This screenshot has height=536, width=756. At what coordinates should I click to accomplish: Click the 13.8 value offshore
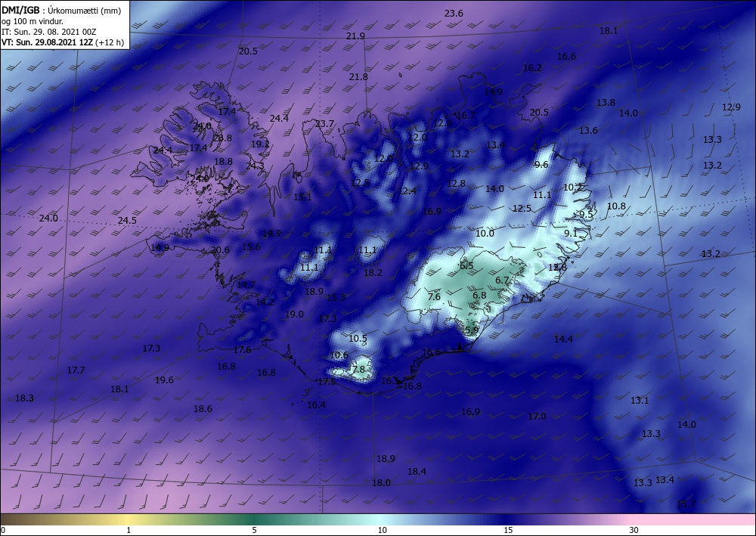tap(606, 103)
